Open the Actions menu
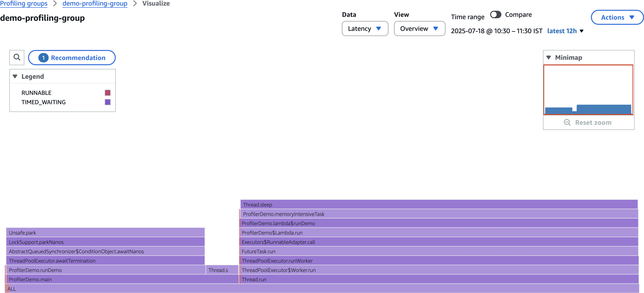The image size is (644, 293). [617, 17]
